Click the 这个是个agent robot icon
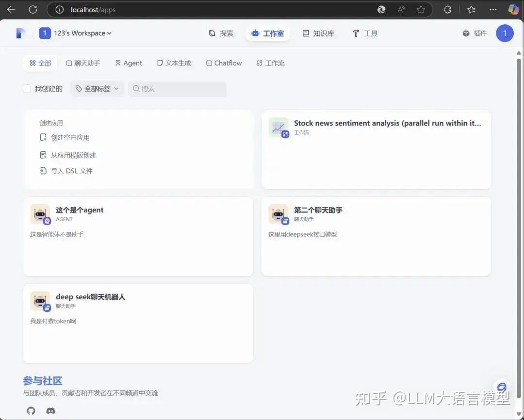This screenshot has width=524, height=420. coord(40,214)
